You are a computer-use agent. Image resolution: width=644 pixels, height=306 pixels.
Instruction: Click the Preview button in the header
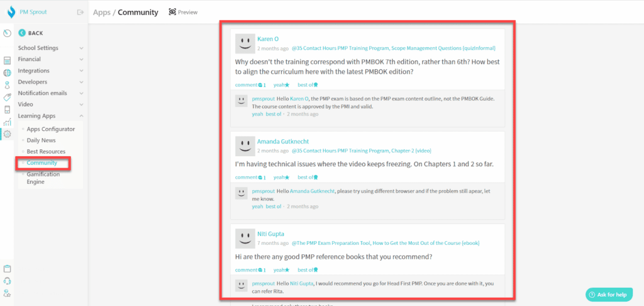tap(183, 13)
